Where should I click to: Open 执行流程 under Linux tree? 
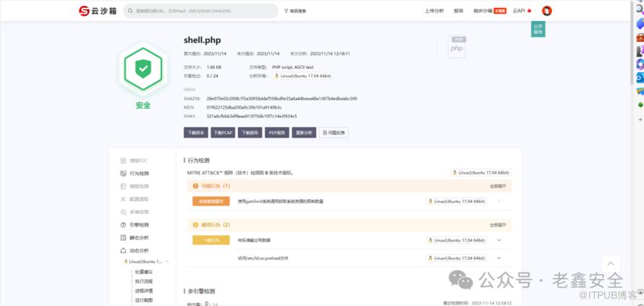click(144, 282)
